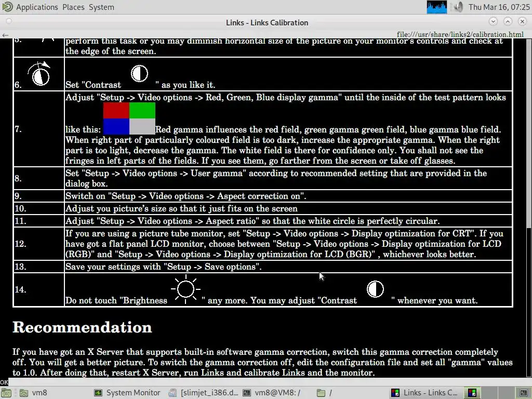532x399 pixels.
Task: Click row 10 'Adjust you picture's size' text
Action: click(x=181, y=209)
